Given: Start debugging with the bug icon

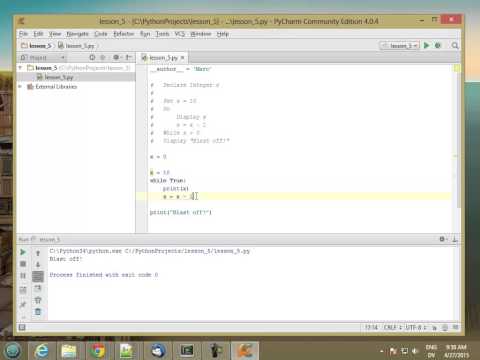Looking at the screenshot, I should point(438,45).
